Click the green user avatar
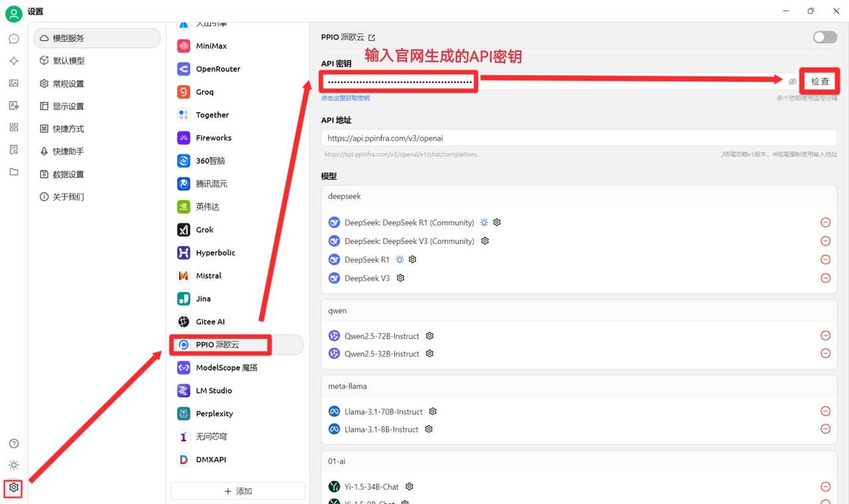Screen dimensions: 849x504 pyautogui.click(x=13, y=13)
